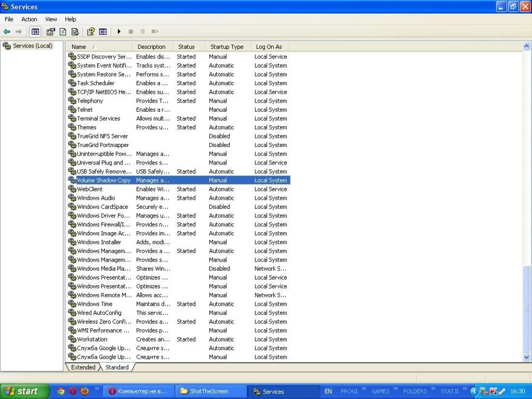Open the Help toolbar icon

[x=90, y=31]
